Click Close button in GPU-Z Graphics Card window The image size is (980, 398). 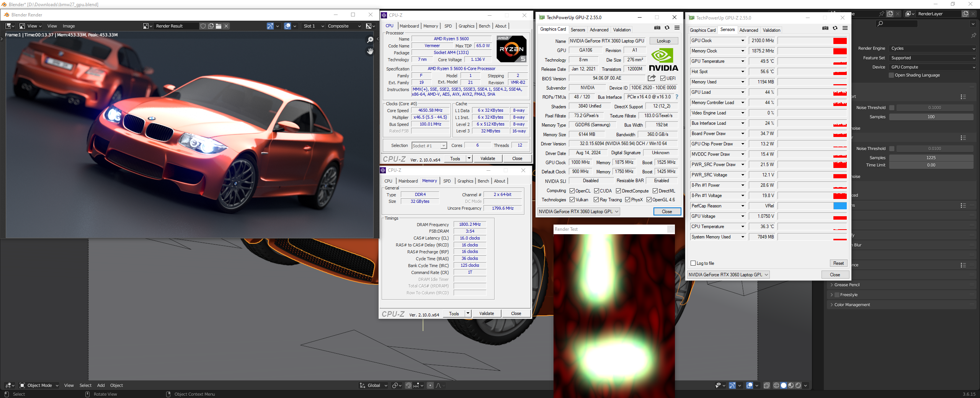[667, 212]
